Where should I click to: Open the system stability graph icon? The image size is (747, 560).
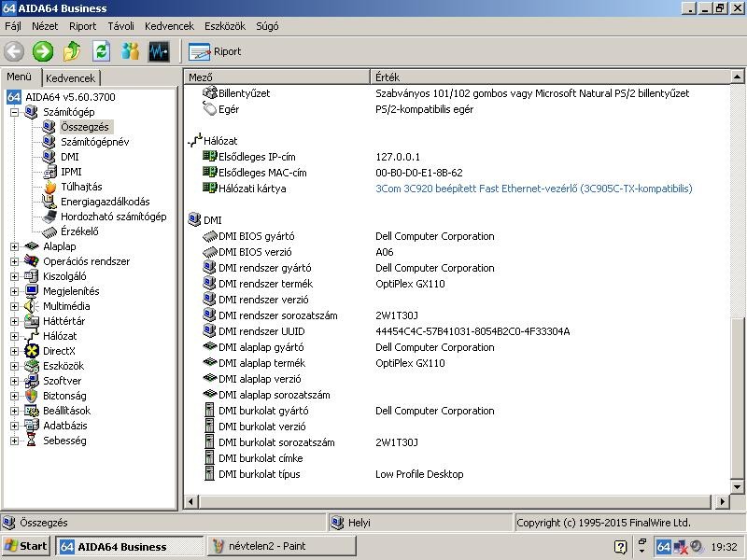point(159,51)
